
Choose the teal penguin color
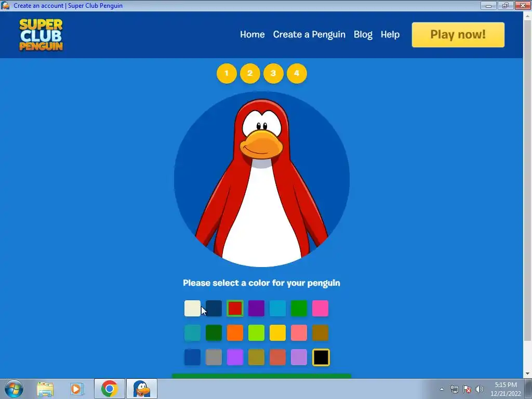pos(192,333)
